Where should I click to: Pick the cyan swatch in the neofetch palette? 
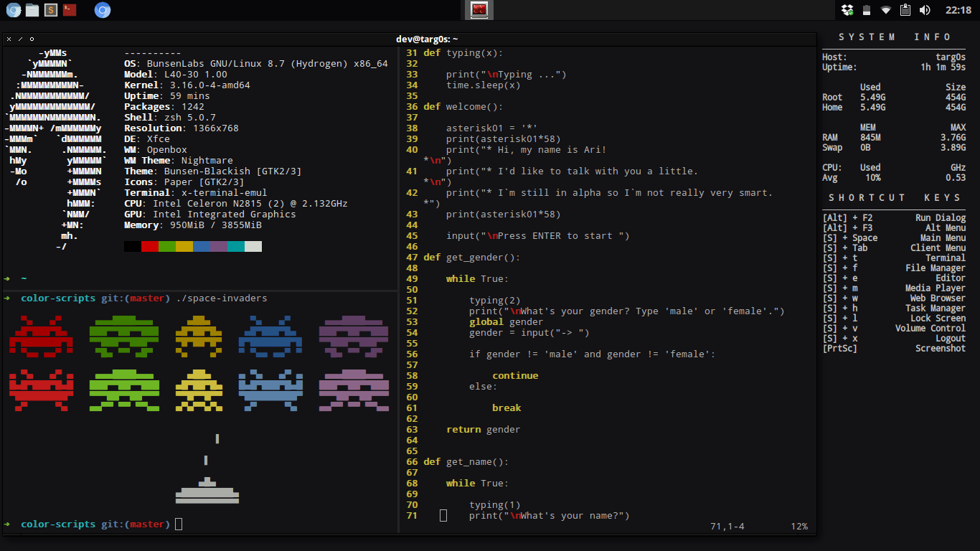pyautogui.click(x=236, y=246)
